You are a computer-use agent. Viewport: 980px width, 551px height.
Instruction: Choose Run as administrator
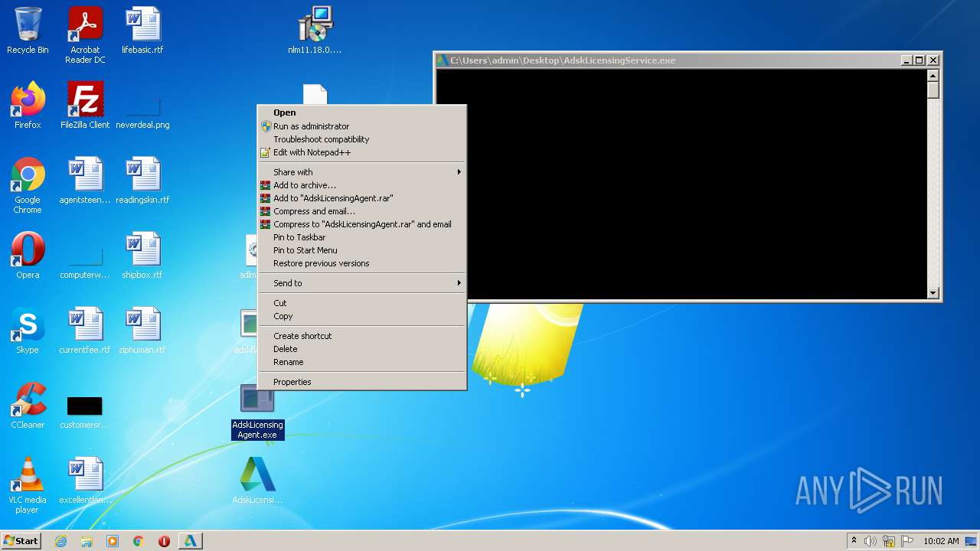[x=362, y=126]
